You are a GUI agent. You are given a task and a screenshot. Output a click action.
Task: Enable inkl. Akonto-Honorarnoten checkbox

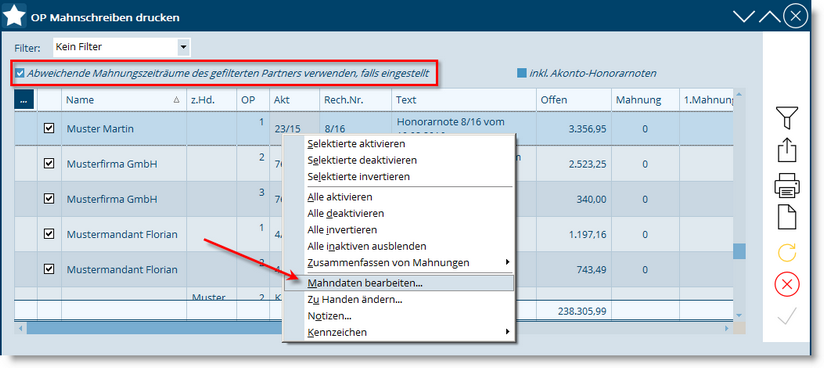[x=521, y=74]
